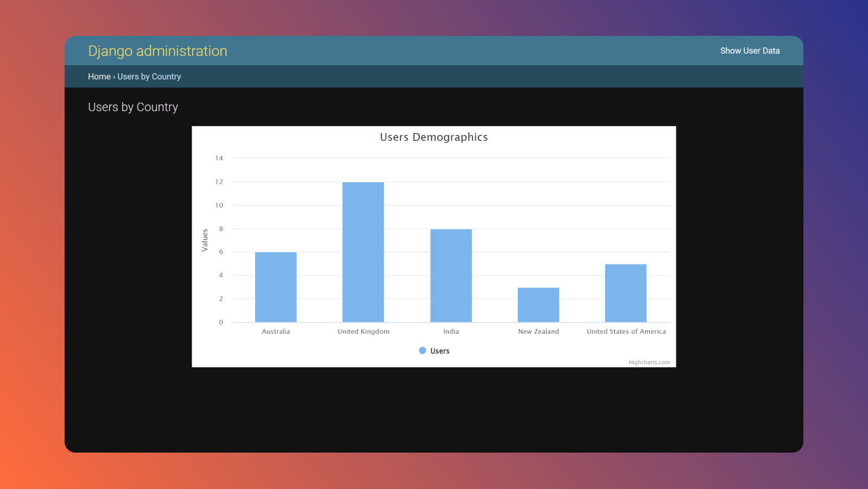
Task: Click the 2 y-axis tick label
Action: (221, 299)
